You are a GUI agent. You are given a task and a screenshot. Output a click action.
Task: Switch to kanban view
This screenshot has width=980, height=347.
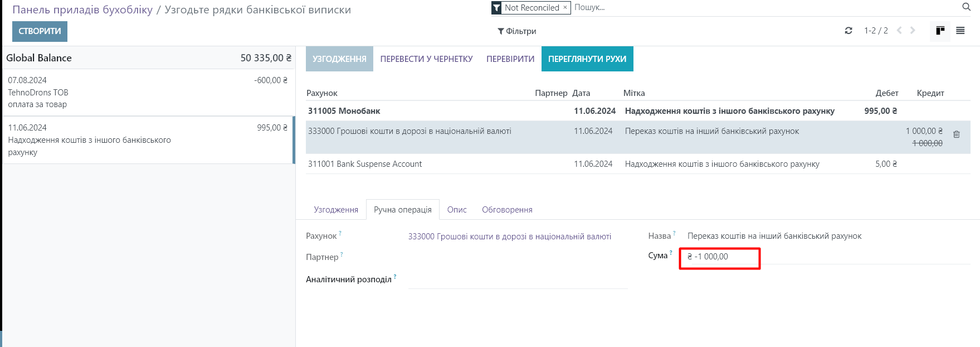click(940, 31)
